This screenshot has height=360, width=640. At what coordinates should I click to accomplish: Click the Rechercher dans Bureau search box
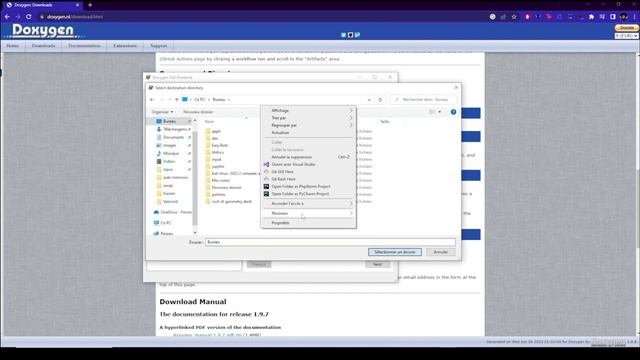(424, 100)
